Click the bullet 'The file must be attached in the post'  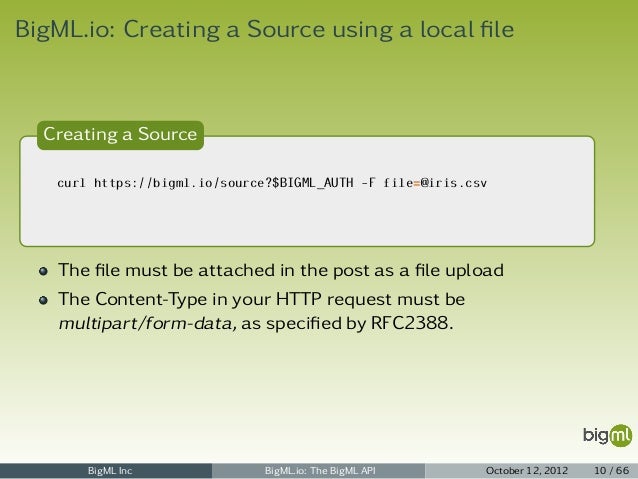(281, 270)
